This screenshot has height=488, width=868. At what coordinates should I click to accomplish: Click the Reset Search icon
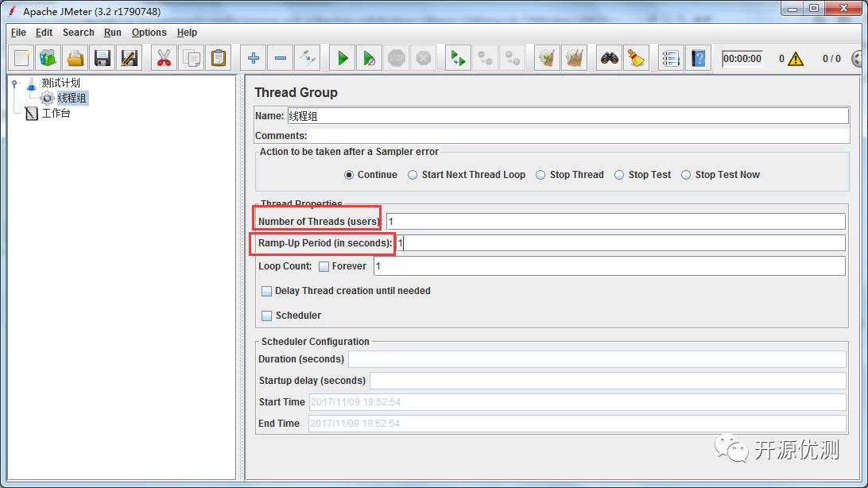point(636,58)
